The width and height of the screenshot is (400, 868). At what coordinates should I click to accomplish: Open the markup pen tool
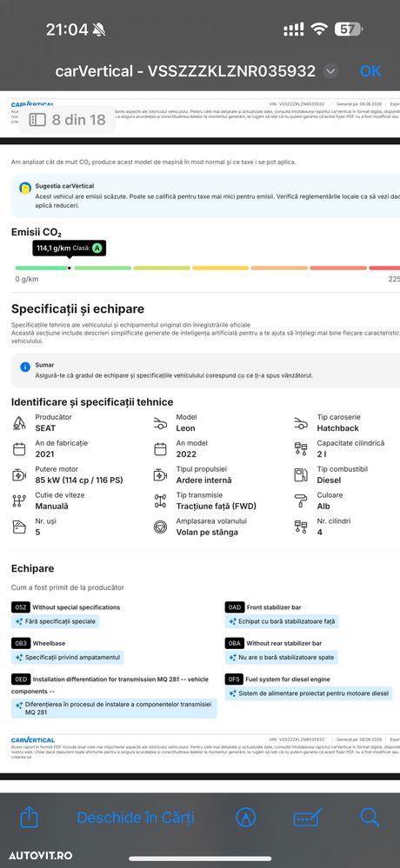(245, 817)
